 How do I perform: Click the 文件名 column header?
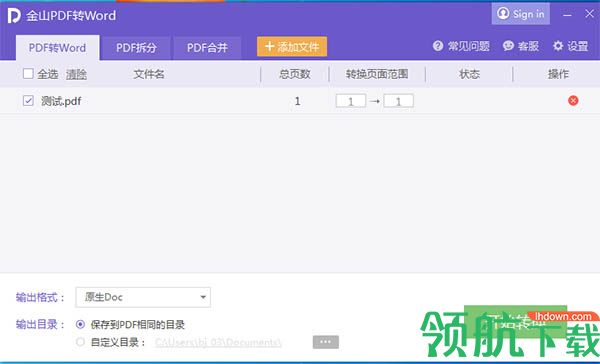pos(149,74)
